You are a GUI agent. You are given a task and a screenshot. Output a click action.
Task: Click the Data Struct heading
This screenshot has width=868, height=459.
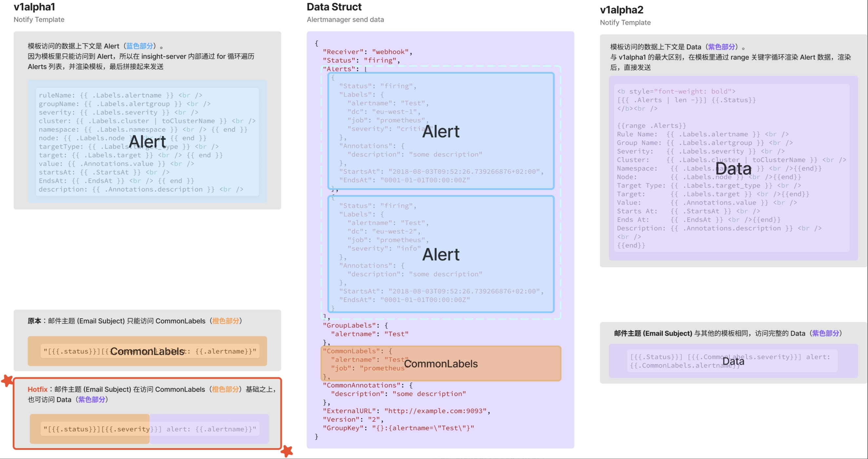[x=334, y=7]
